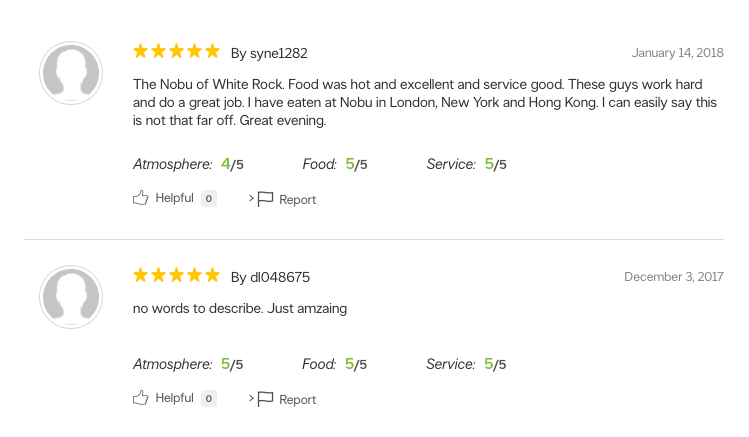Click the five-star rating of dl048675's review
Viewport: 749px width, 437px height.
[x=176, y=275]
